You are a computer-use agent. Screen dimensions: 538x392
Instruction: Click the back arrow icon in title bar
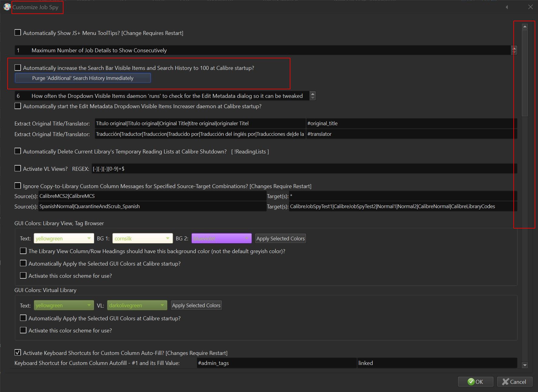click(x=507, y=7)
